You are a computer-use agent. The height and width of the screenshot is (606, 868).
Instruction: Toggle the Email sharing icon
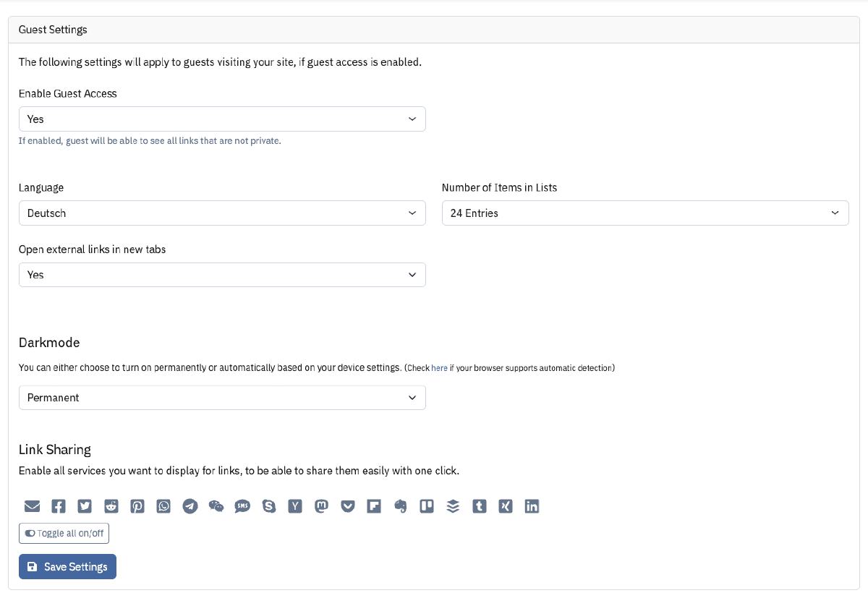(32, 506)
